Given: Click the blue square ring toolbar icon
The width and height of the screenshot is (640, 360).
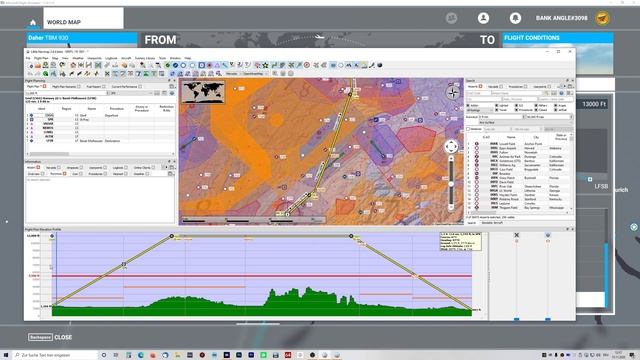Looking at the screenshot, I should (201, 65).
